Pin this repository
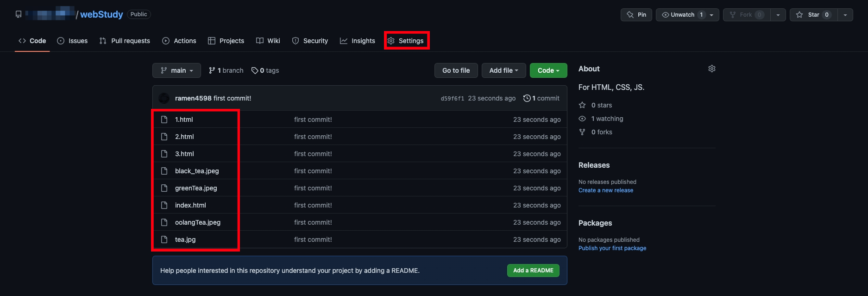Screen dimensions: 868x296 636,15
